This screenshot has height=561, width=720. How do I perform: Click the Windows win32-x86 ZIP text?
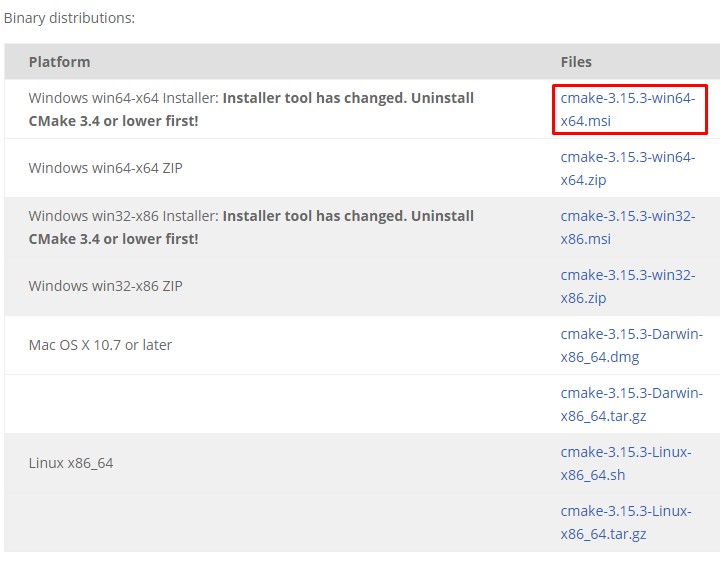(x=106, y=286)
